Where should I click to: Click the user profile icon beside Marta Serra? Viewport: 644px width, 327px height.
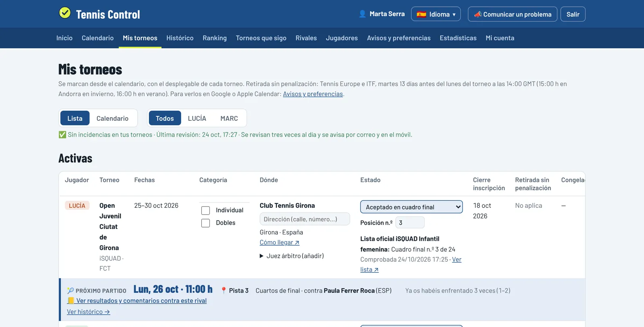362,14
